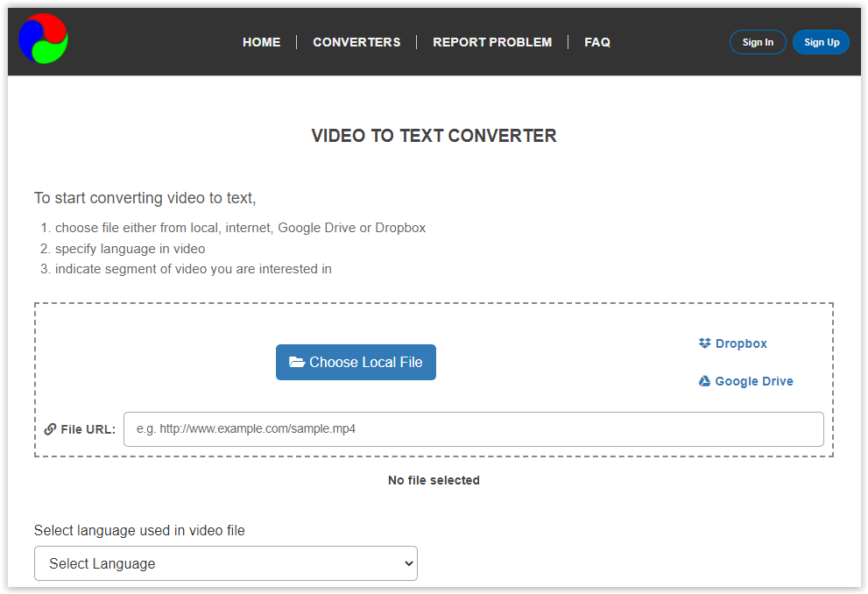Select the Dropbox link
The image size is (868, 594).
[x=732, y=343]
